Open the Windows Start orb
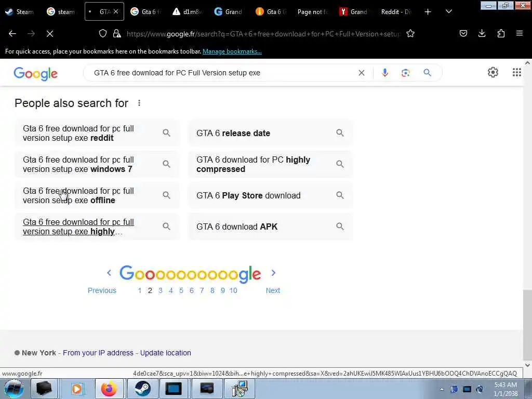 point(14,389)
